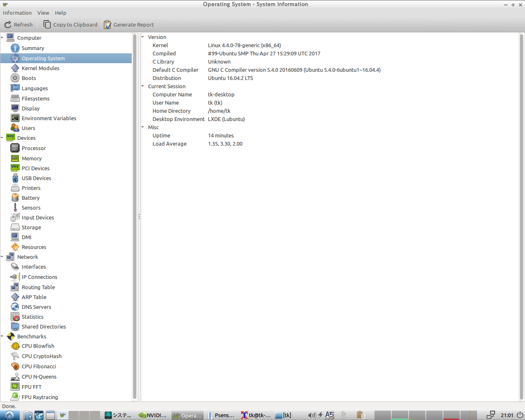Click the Sensors thermometer icon
This screenshot has width=525, height=420.
coord(15,208)
